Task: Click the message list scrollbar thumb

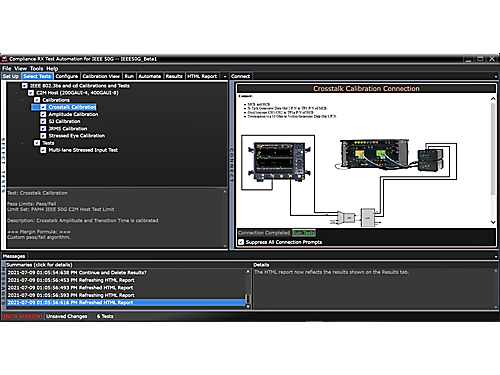Action: coord(248,298)
